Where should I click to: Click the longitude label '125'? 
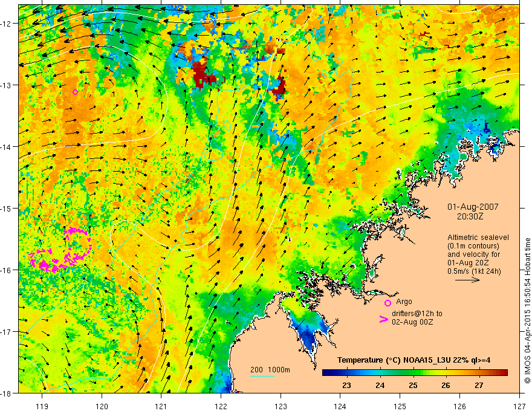(x=400, y=406)
